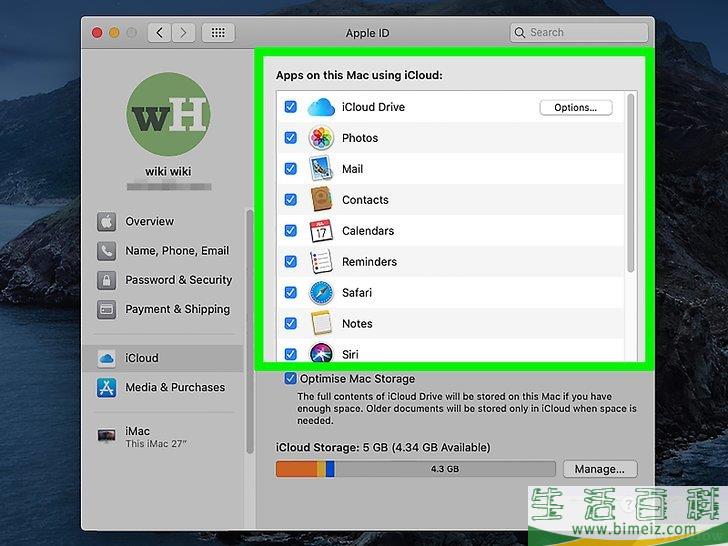728x546 pixels.
Task: Click the Mail stamp icon
Action: (x=321, y=169)
